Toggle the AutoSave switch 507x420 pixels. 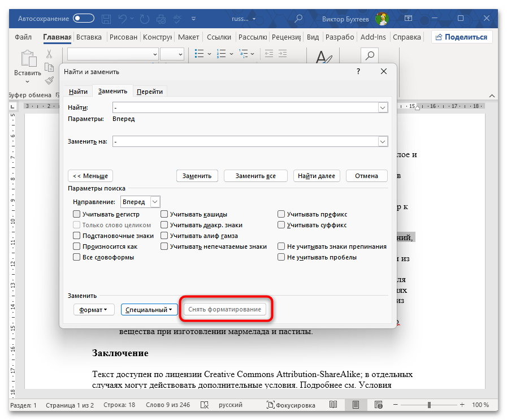point(84,18)
